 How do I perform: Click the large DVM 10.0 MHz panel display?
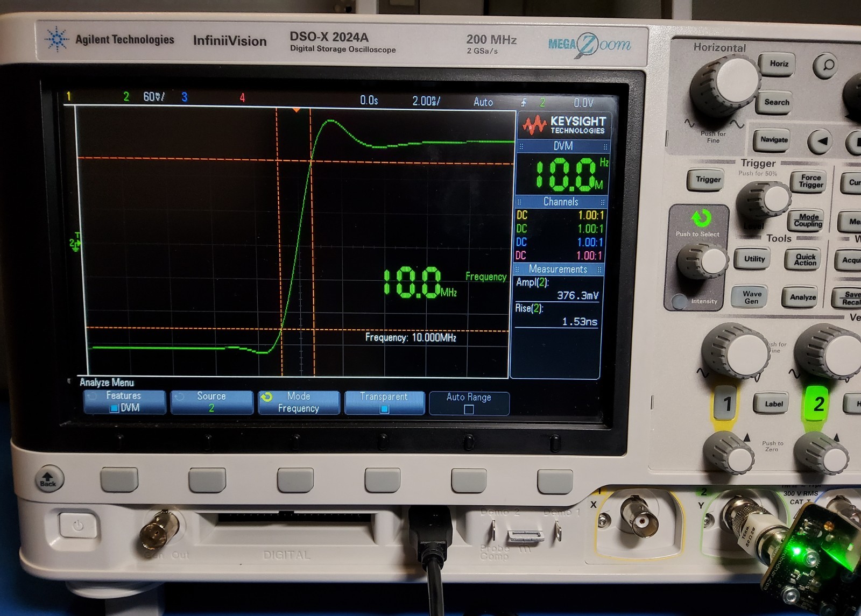[x=563, y=174]
